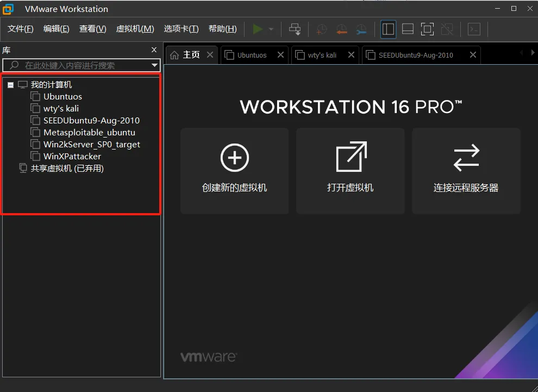Image resolution: width=538 pixels, height=392 pixels.
Task: Close the SEEDUbuntu9-Aug-2010 tab
Action: coord(473,55)
